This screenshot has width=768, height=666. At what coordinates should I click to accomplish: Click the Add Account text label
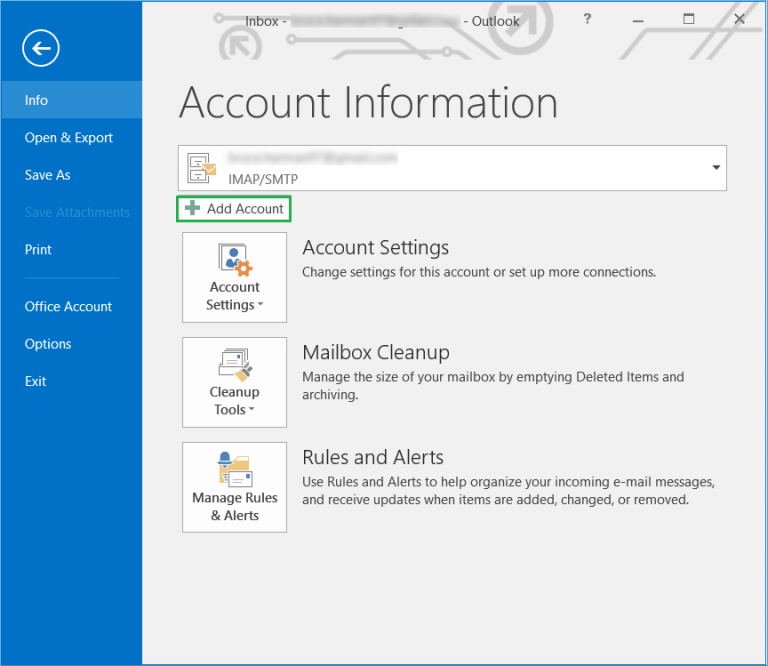pos(245,209)
